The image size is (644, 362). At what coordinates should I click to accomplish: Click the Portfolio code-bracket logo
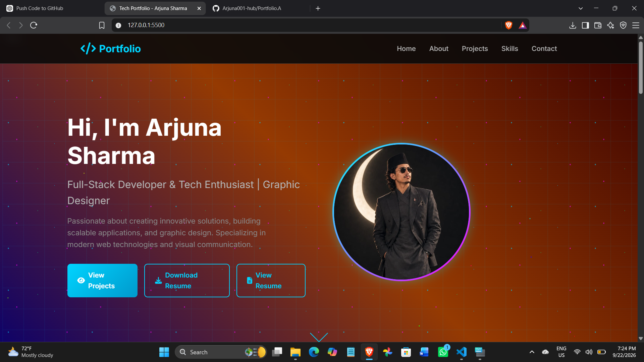[x=111, y=49]
